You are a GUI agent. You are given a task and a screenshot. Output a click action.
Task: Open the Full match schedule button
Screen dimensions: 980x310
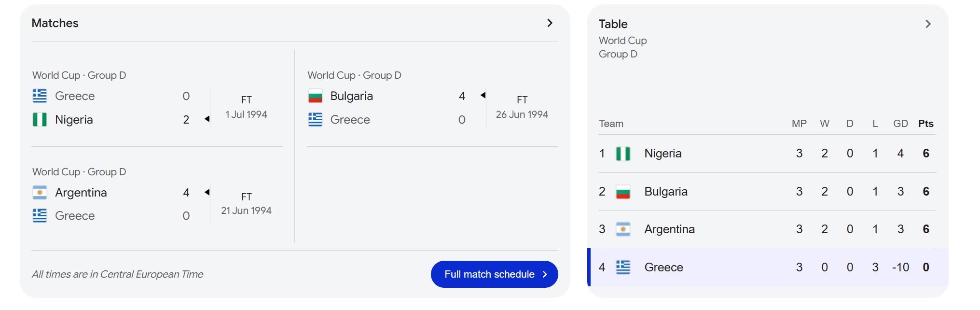pyautogui.click(x=495, y=274)
